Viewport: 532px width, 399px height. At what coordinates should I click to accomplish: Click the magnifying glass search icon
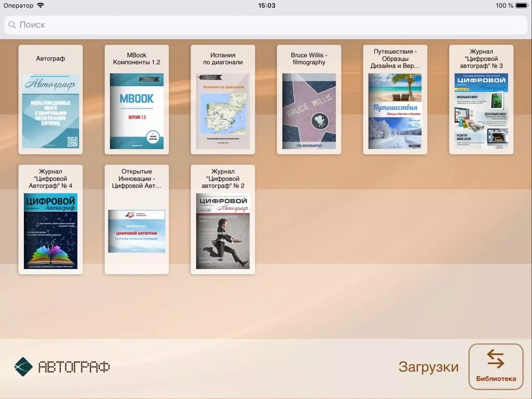12,25
